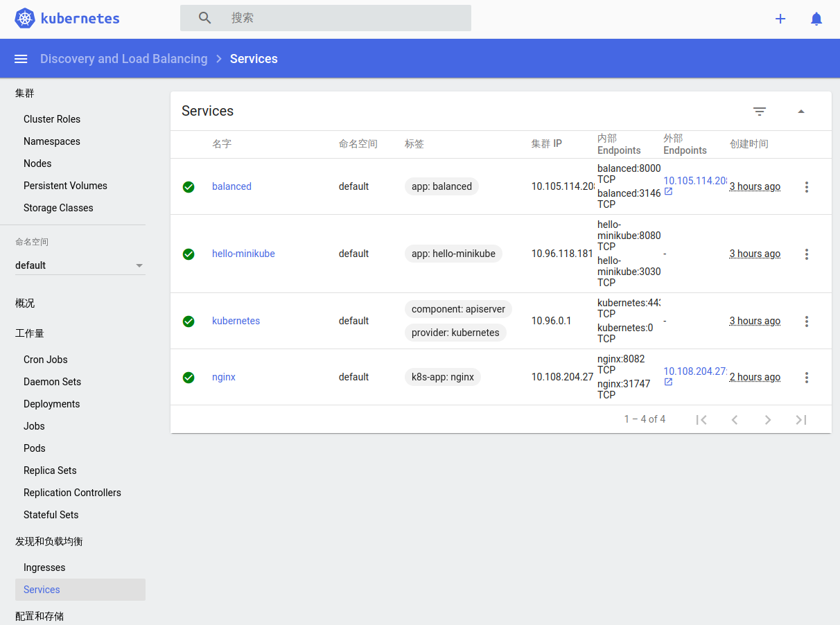The width and height of the screenshot is (840, 625).
Task: Sort by 名字 column header
Action: 222,144
